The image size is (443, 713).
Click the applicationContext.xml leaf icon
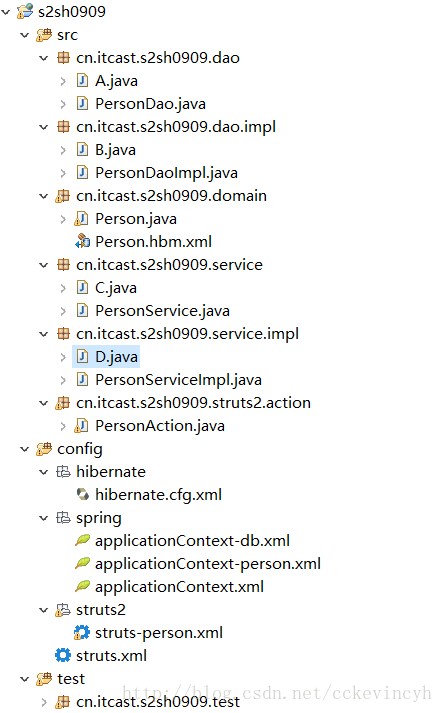pyautogui.click(x=82, y=586)
